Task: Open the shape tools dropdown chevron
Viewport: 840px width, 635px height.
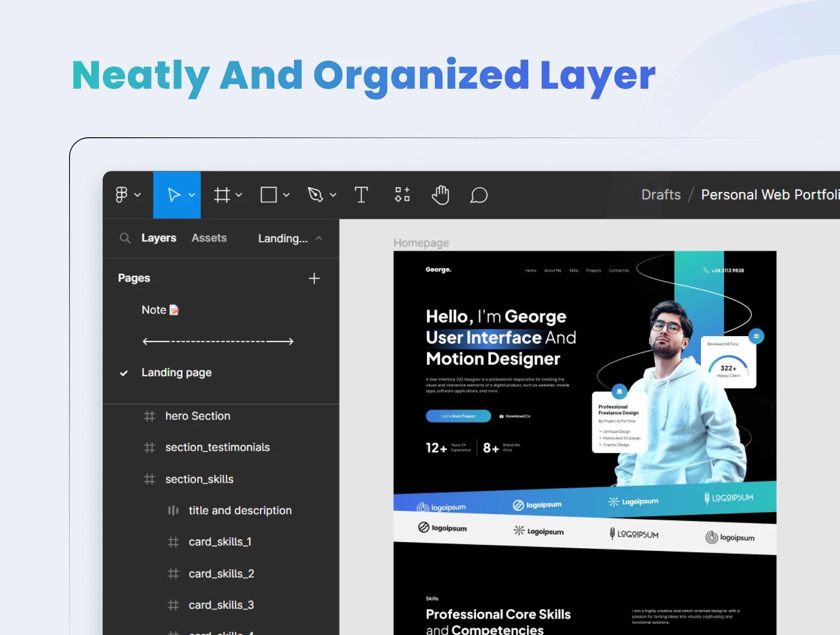Action: [x=287, y=195]
